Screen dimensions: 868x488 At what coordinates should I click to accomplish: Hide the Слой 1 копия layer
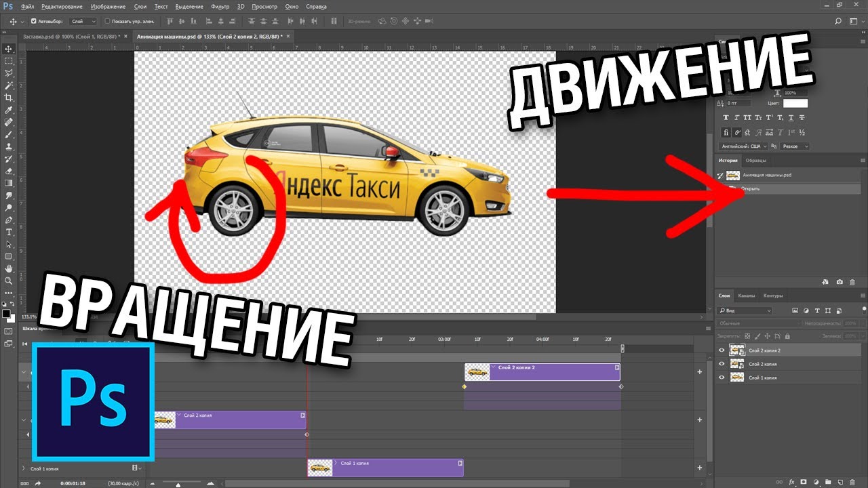(722, 378)
